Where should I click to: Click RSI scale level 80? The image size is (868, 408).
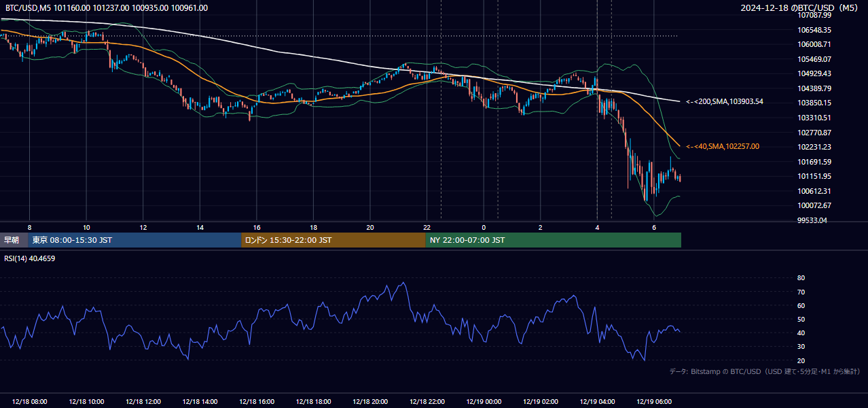pyautogui.click(x=801, y=278)
